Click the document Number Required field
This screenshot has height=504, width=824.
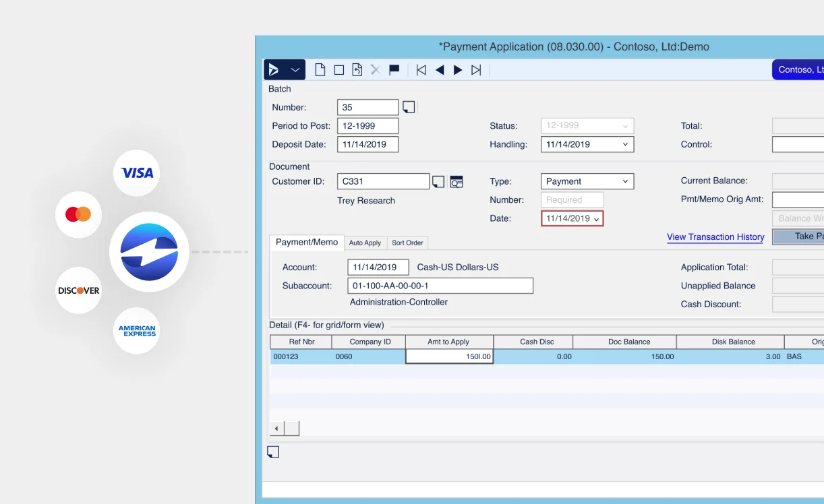pyautogui.click(x=572, y=199)
